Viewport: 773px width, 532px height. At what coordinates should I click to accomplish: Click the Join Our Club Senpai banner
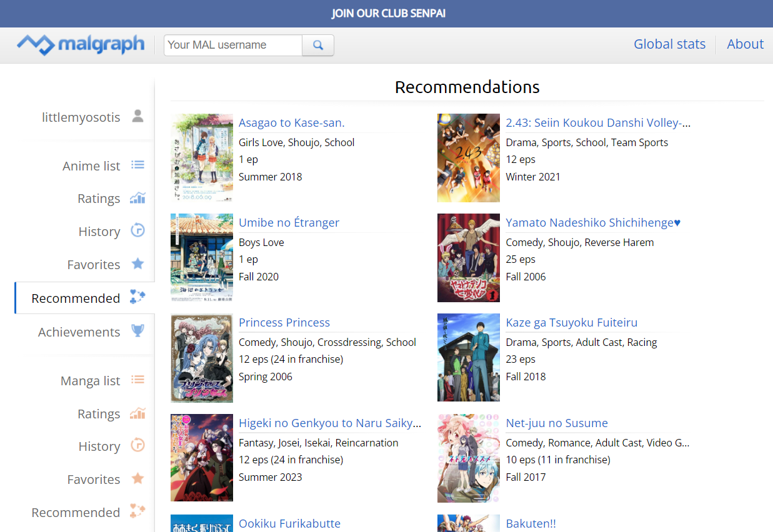[388, 14]
